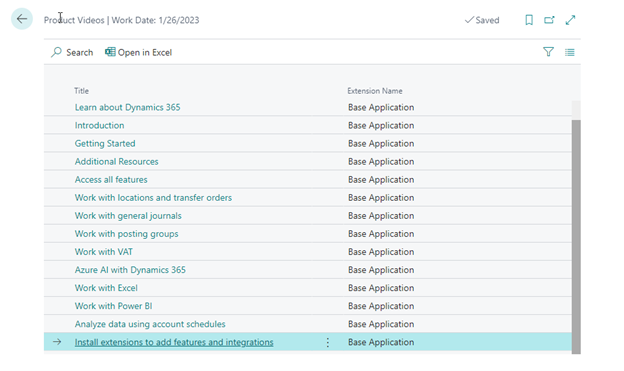Click the vertical list scrollbar thumb
The height and width of the screenshot is (371, 624).
(576, 236)
